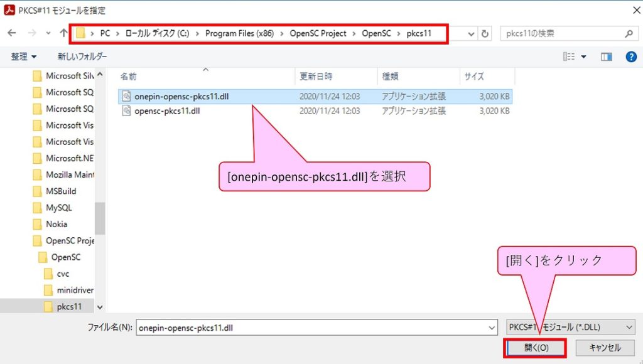
Task: Open the file name history dropdown
Action: click(x=492, y=327)
